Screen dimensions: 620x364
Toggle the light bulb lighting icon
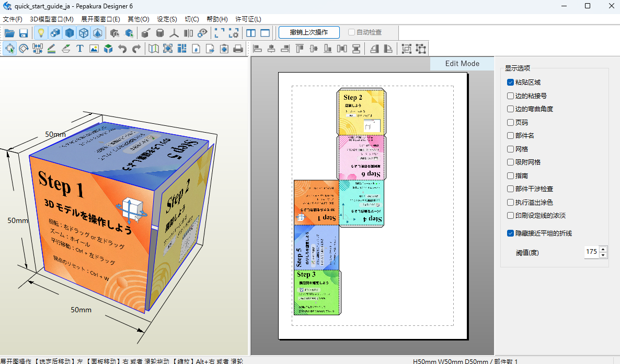pyautogui.click(x=41, y=33)
